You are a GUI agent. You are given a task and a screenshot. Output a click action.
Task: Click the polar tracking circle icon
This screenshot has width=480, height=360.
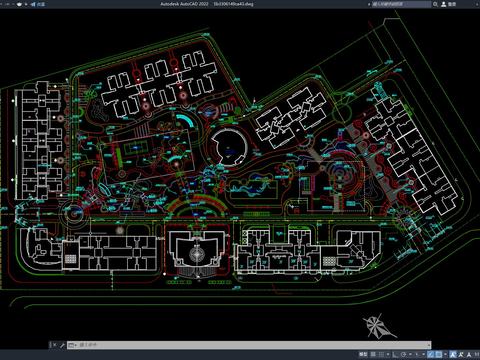pos(403,354)
